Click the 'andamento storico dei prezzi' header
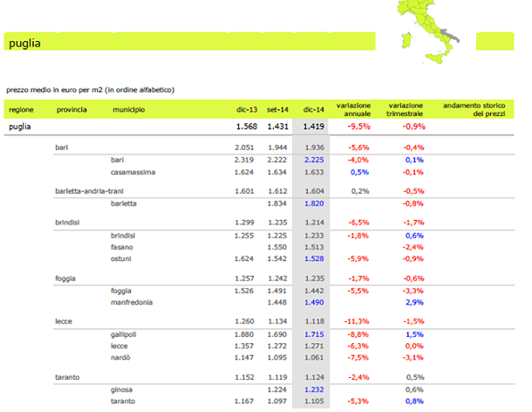The width and height of the screenshot is (532, 412). [474, 109]
